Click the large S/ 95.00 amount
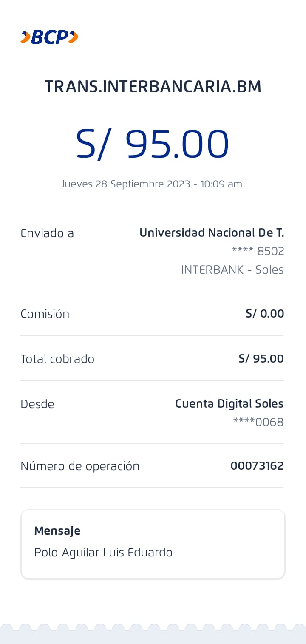306x644 pixels. [153, 144]
